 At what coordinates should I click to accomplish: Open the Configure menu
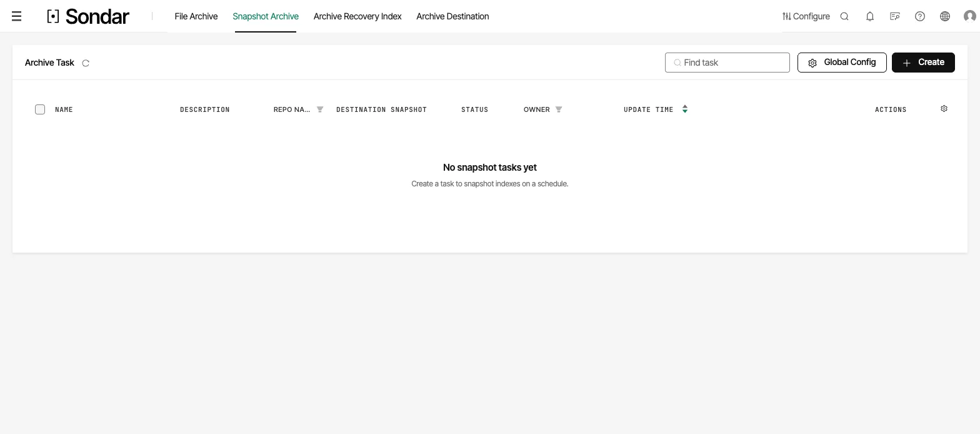pyautogui.click(x=806, y=16)
